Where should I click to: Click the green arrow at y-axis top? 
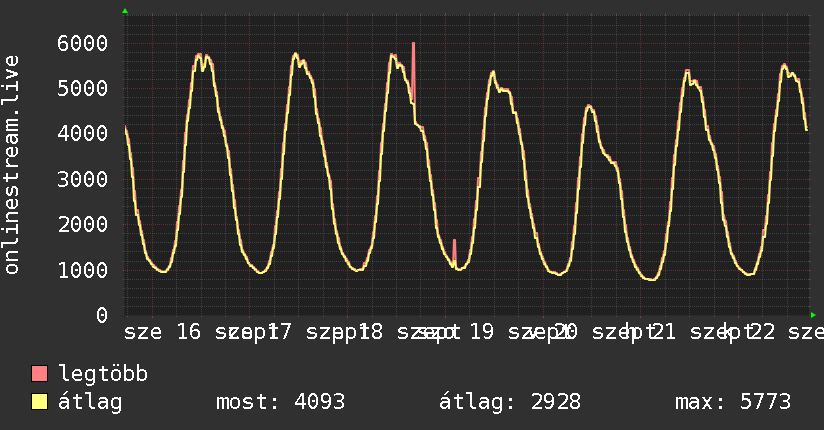(x=125, y=11)
